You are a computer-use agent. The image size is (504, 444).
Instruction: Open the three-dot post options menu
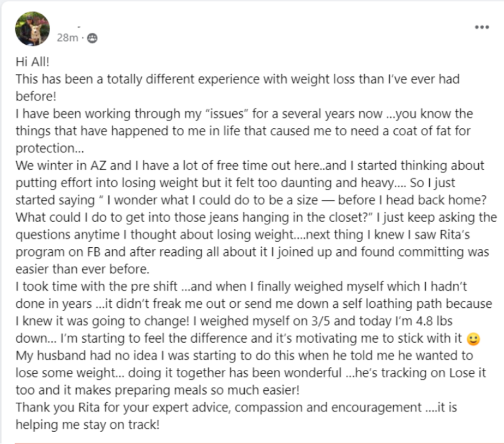(481, 28)
